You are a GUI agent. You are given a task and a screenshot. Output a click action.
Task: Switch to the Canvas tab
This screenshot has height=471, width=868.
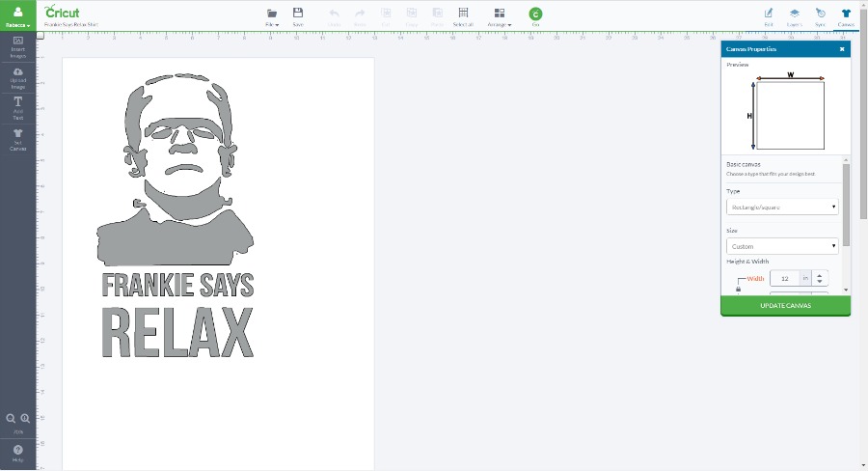pos(846,17)
